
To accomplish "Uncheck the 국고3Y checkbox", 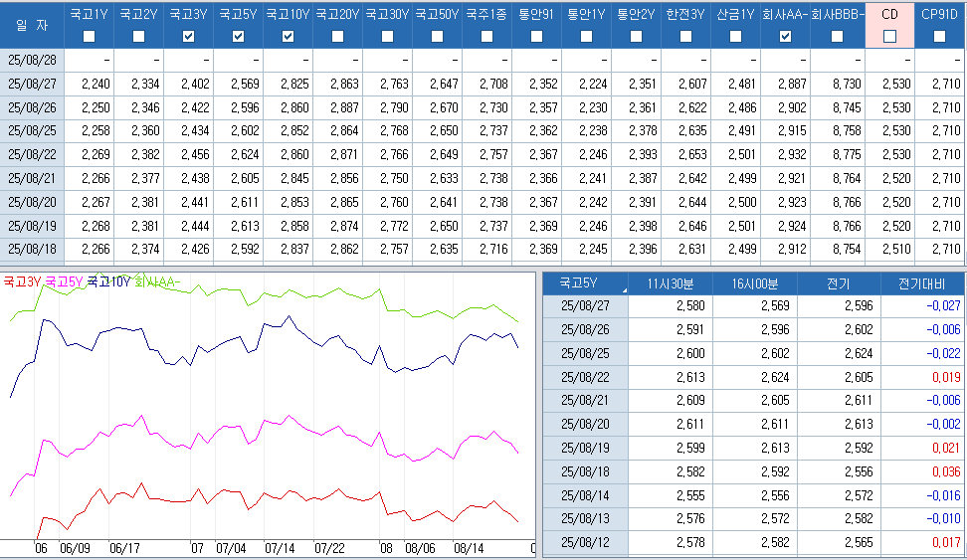I will 188,37.
